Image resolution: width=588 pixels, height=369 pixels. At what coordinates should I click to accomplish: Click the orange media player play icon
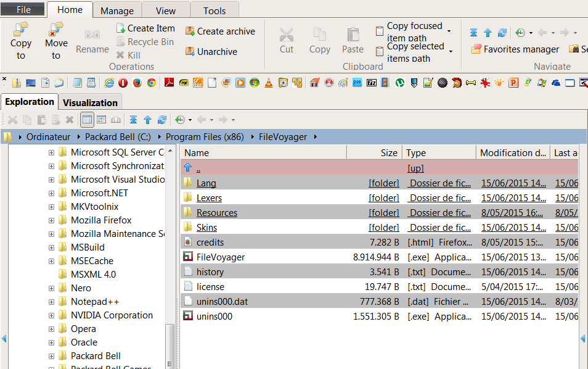[240, 83]
